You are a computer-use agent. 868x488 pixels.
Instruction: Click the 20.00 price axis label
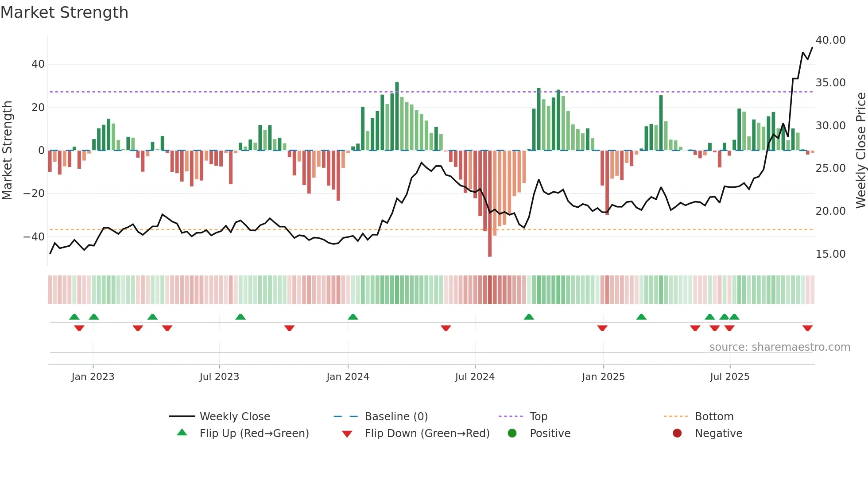(831, 211)
